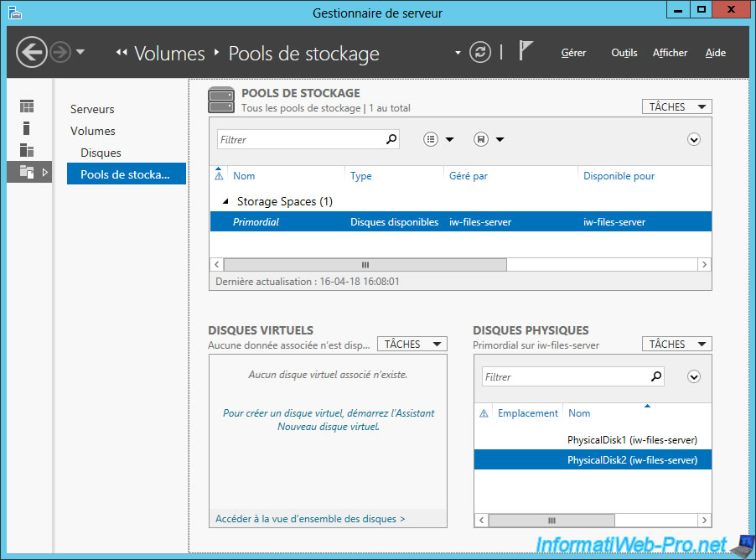Image resolution: width=756 pixels, height=560 pixels.
Task: Click search magnifier in storage pools filter
Action: tap(391, 139)
